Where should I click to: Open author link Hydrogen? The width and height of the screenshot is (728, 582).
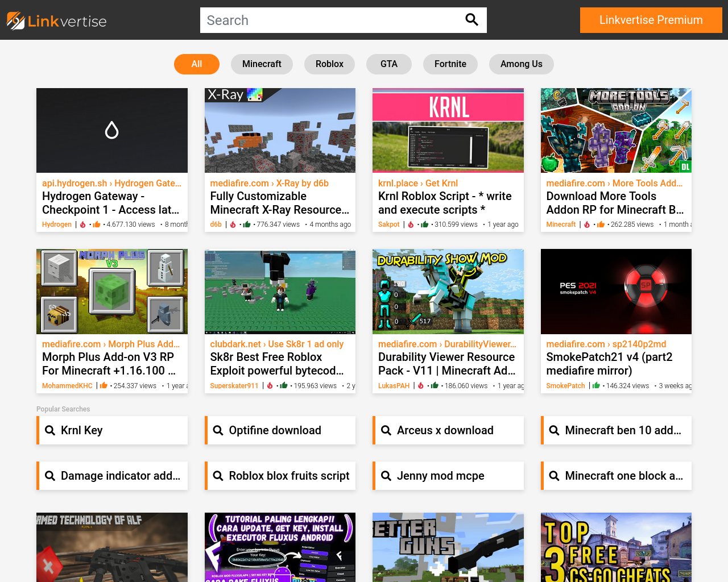pos(57,225)
